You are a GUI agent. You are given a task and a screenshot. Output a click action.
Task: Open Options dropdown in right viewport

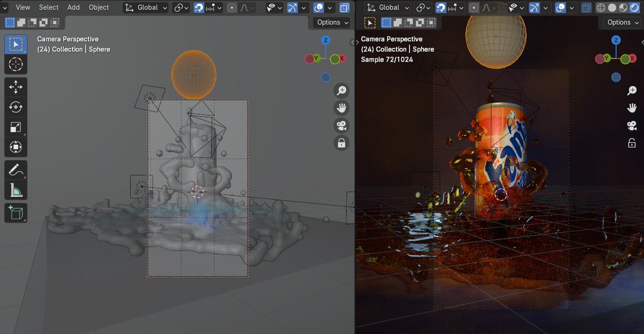(623, 23)
